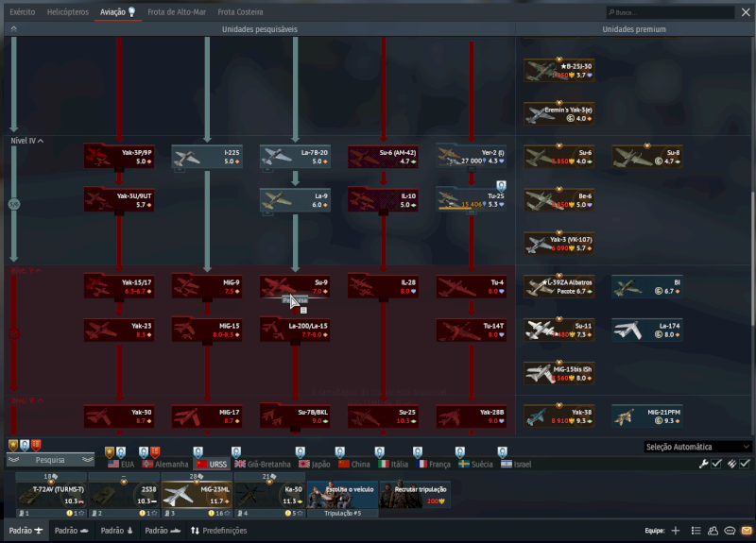
Task: Expand the Pesquisa panel
Action: (50, 460)
